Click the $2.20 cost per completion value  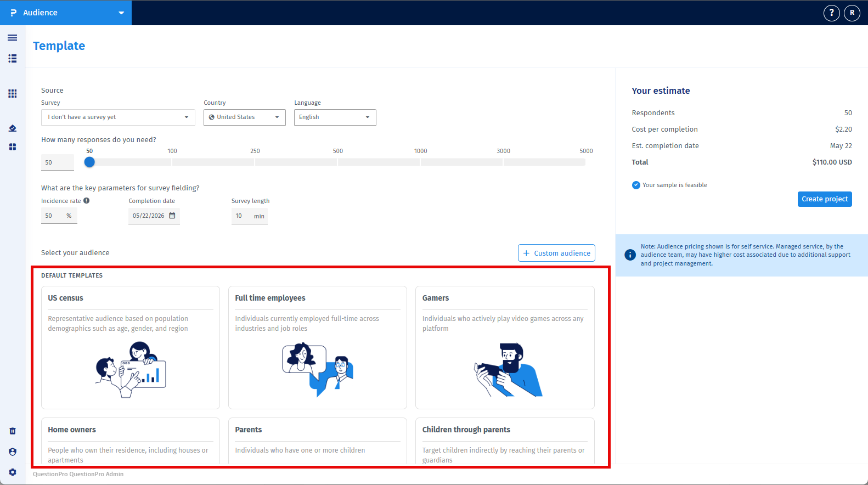(x=843, y=129)
